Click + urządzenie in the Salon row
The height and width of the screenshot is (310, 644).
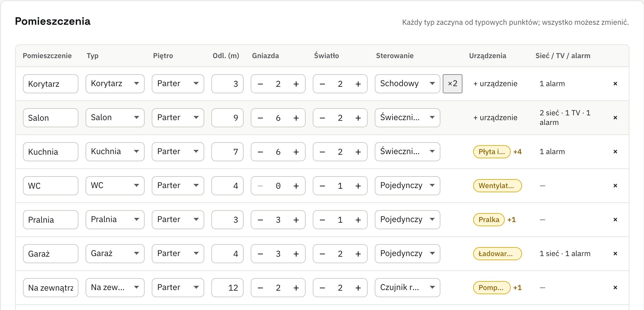(x=495, y=118)
